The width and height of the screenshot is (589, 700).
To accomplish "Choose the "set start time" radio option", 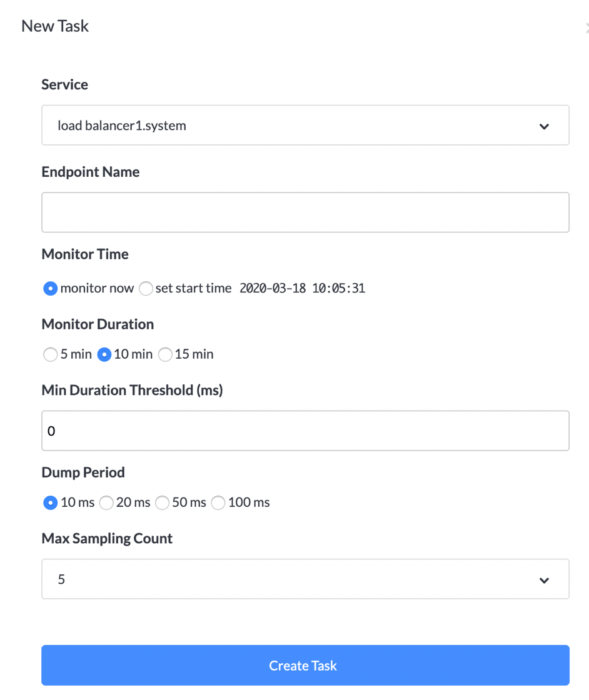I will click(x=146, y=289).
